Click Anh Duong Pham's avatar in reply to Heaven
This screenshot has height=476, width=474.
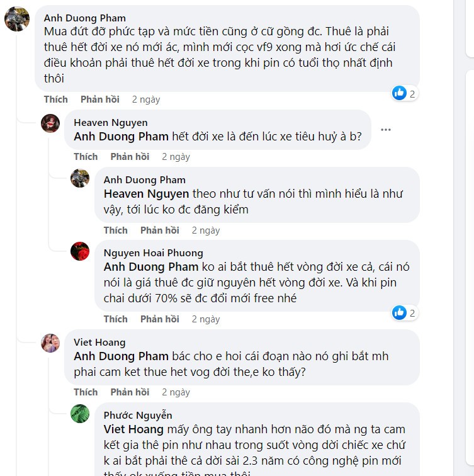click(x=80, y=179)
